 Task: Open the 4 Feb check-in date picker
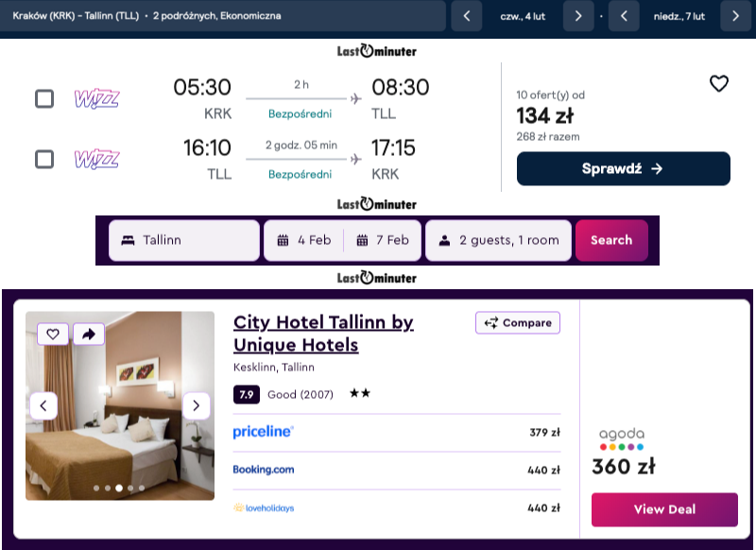304,240
